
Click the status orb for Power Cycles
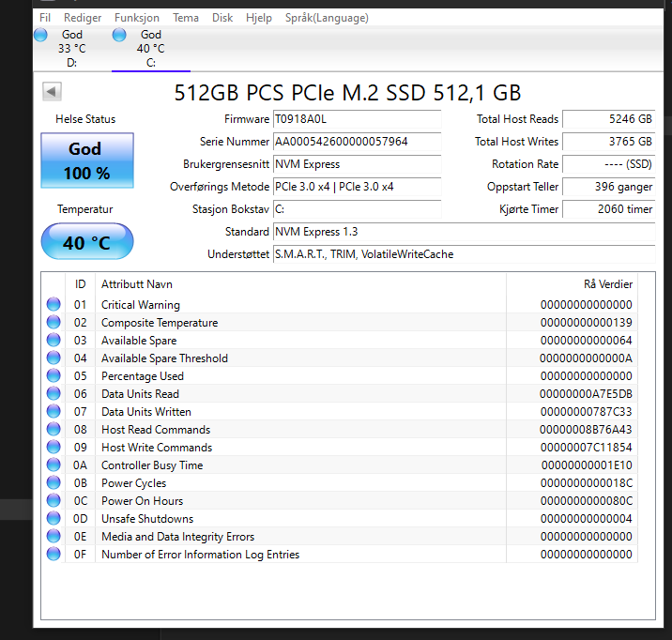(x=53, y=482)
